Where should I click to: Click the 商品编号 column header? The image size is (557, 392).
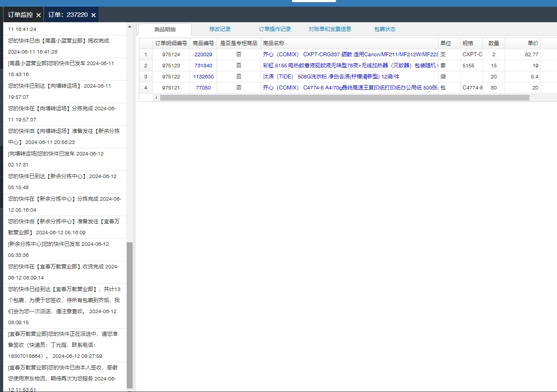point(203,43)
